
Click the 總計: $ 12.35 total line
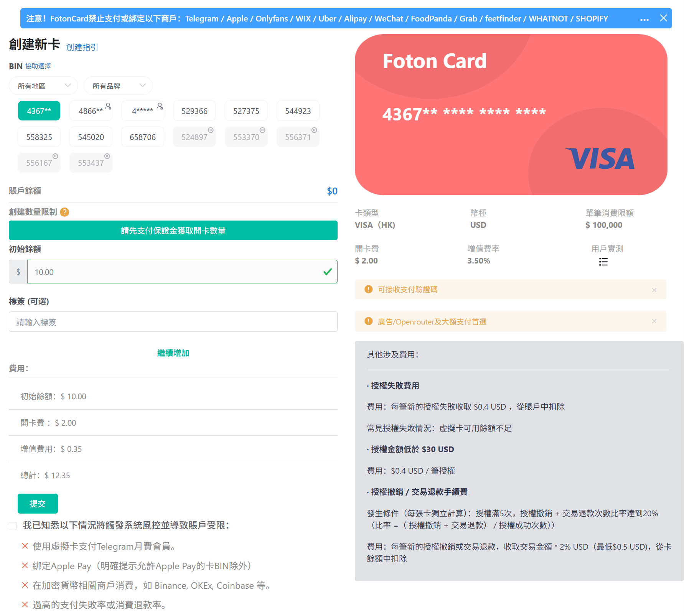pos(45,476)
